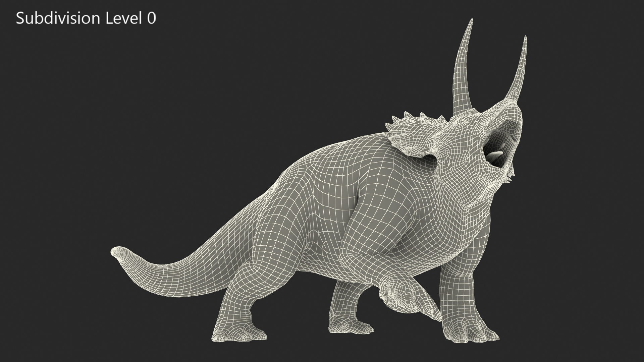This screenshot has height=362, width=644.
Task: Click the rear left foot on the ground
Action: coord(239,333)
